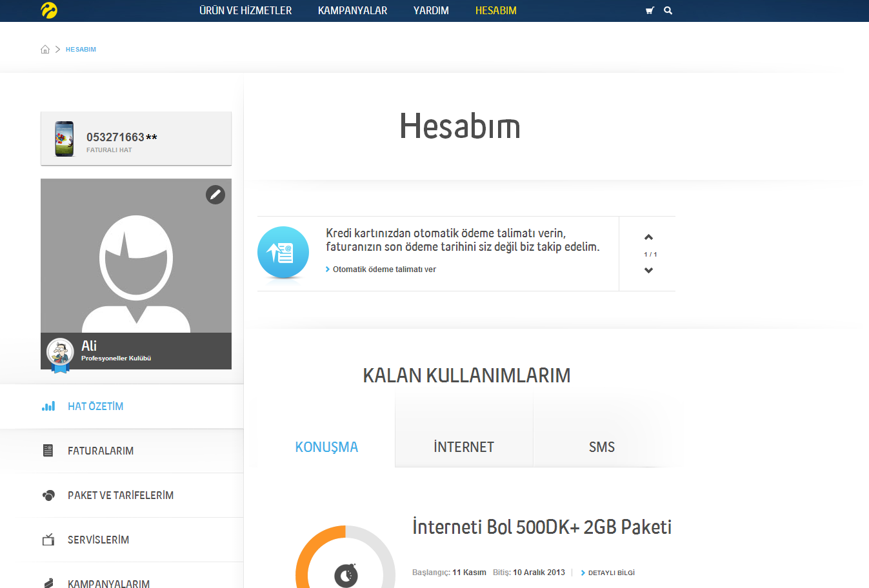
Task: Open the Kampanyalar menu
Action: pos(352,10)
